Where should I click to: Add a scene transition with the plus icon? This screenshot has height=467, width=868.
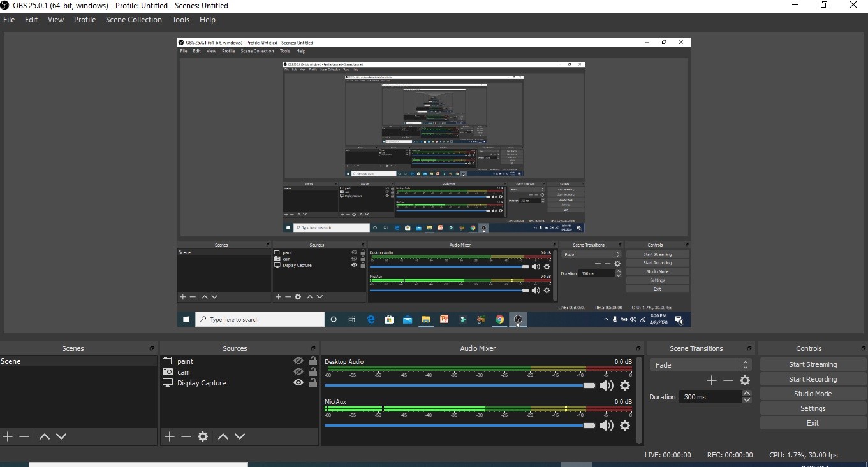(712, 380)
